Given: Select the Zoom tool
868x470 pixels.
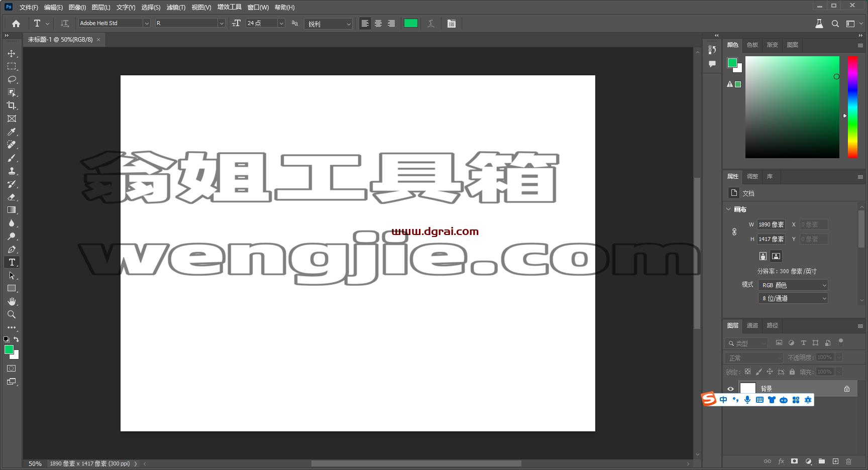Looking at the screenshot, I should (x=12, y=314).
